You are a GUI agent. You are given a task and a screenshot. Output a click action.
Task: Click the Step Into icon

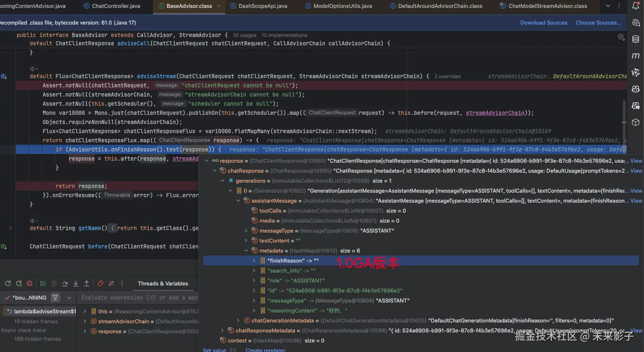[76, 284]
